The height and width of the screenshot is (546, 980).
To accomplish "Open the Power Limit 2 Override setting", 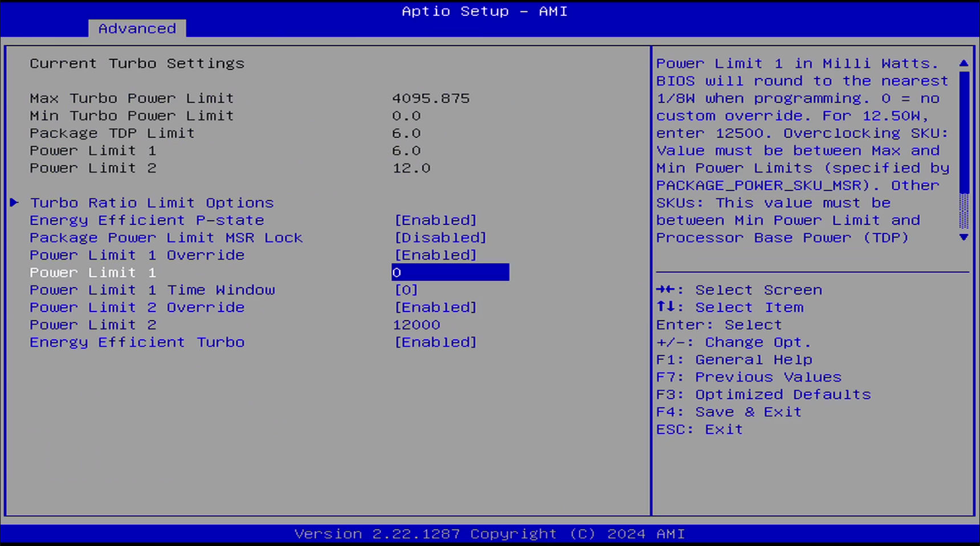I will [x=137, y=307].
